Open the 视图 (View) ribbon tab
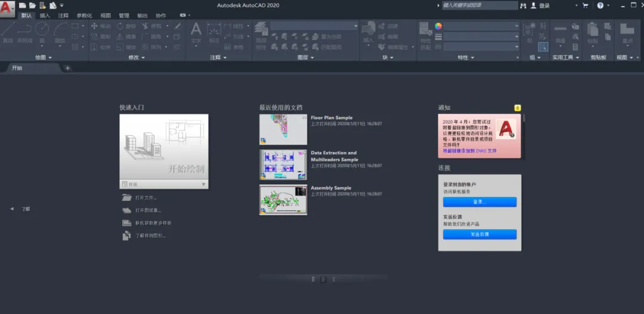Viewport: 644px width, 314px height. 106,15
